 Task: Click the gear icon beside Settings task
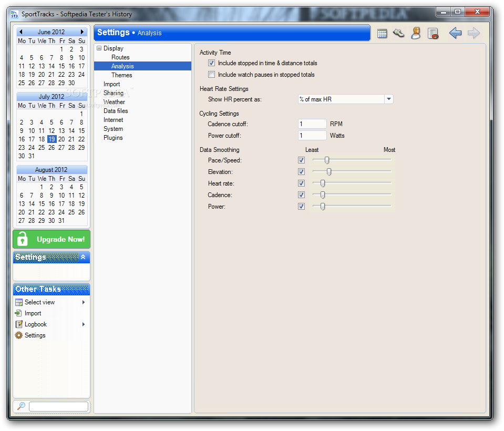(19, 335)
